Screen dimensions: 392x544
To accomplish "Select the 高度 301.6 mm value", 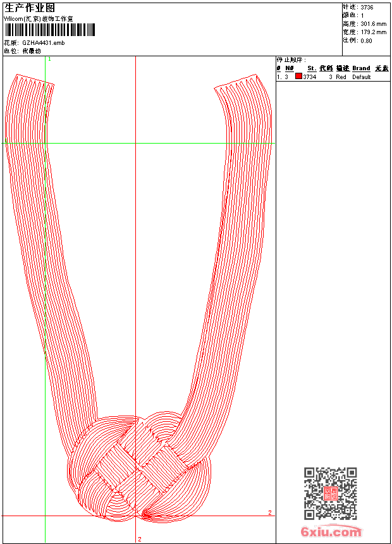I will [373, 23].
